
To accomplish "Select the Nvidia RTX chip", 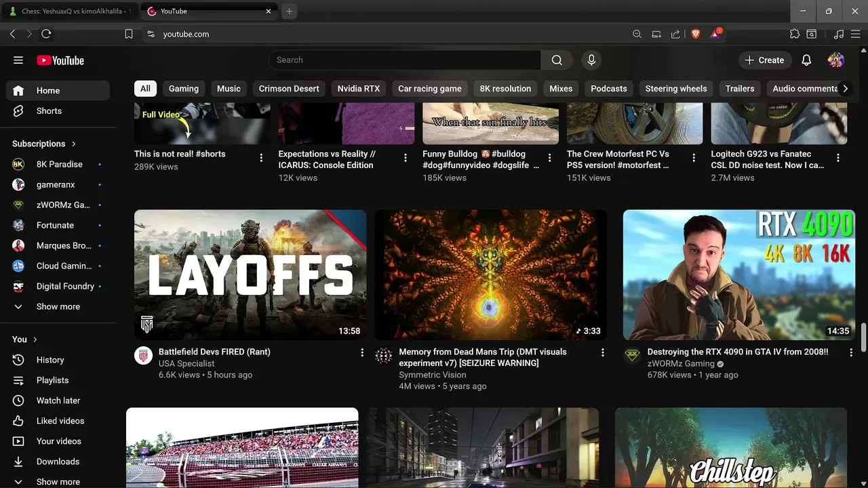I will pyautogui.click(x=359, y=89).
